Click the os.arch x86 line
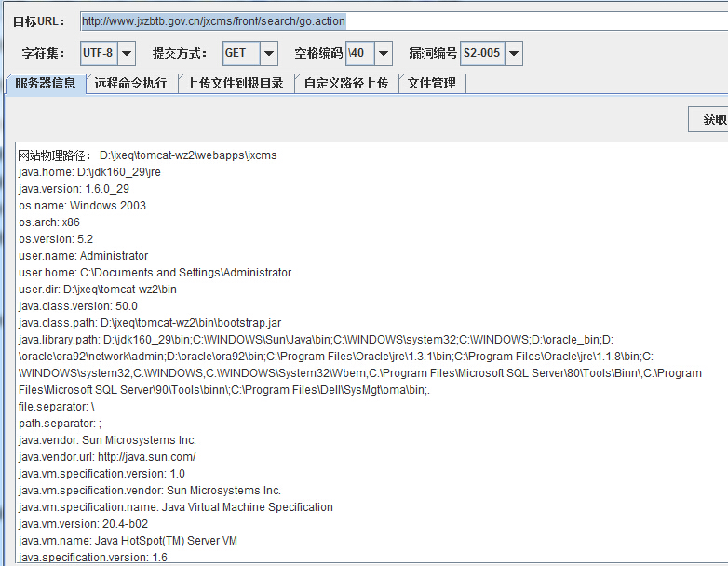The width and height of the screenshot is (728, 566). (49, 222)
